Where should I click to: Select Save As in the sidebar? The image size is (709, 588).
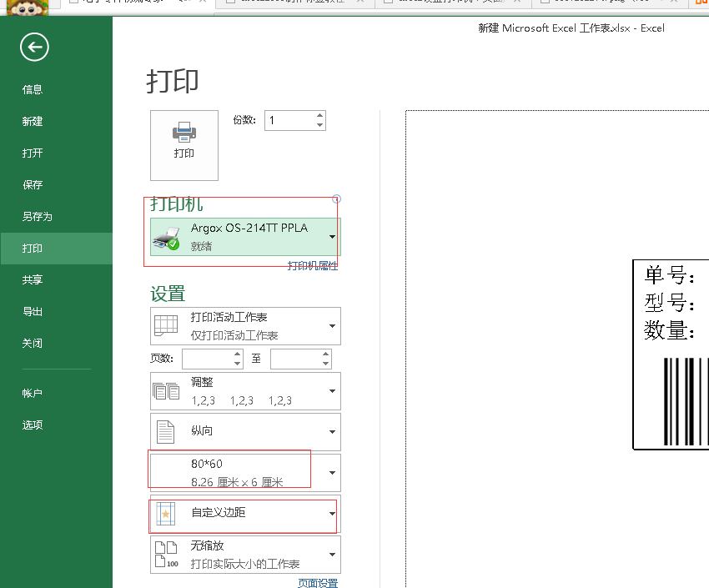click(x=38, y=216)
